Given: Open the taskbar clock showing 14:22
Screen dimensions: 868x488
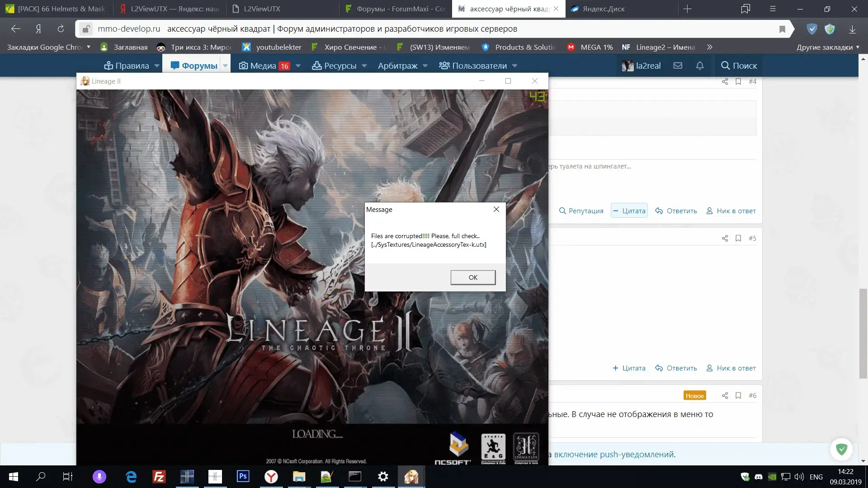Looking at the screenshot, I should (845, 477).
